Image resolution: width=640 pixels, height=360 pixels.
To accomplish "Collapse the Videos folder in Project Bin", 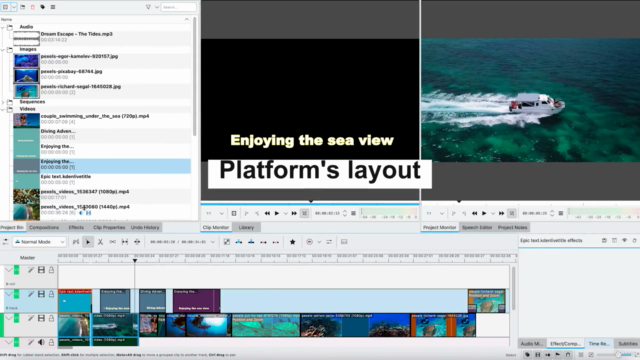I will pos(3,109).
